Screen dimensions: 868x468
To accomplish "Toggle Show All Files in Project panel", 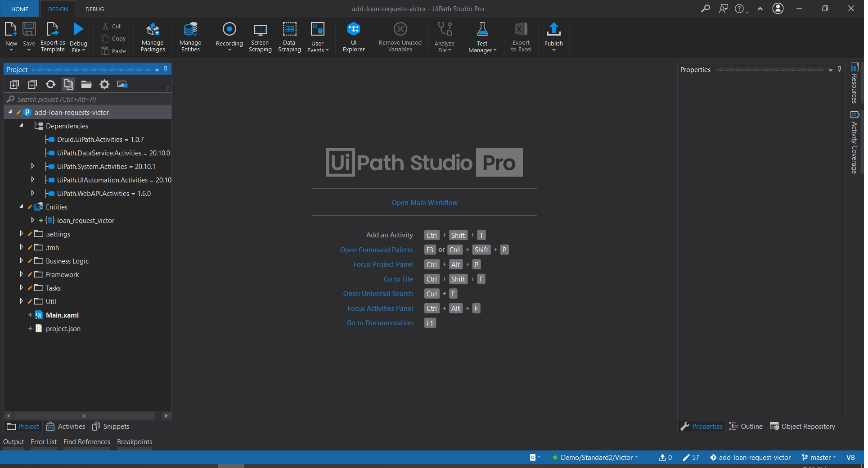I will [x=68, y=84].
